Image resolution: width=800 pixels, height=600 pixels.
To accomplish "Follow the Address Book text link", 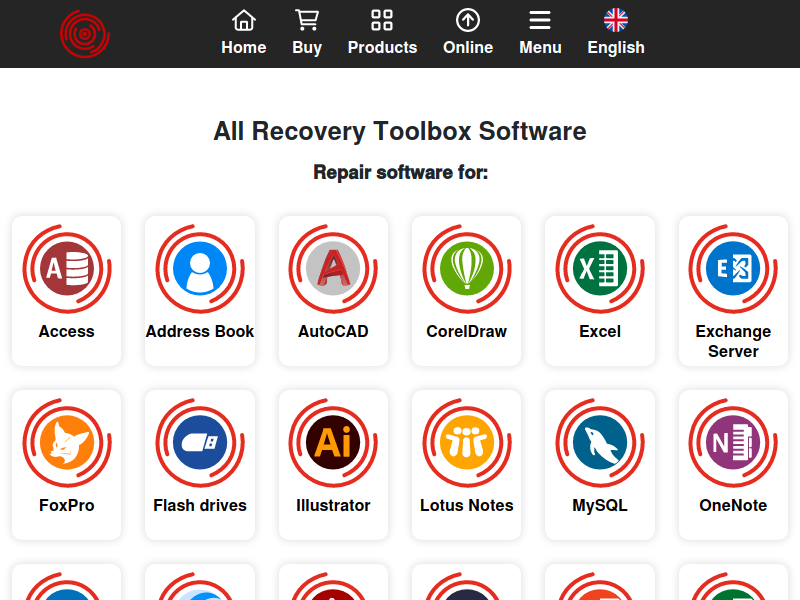I will [200, 332].
